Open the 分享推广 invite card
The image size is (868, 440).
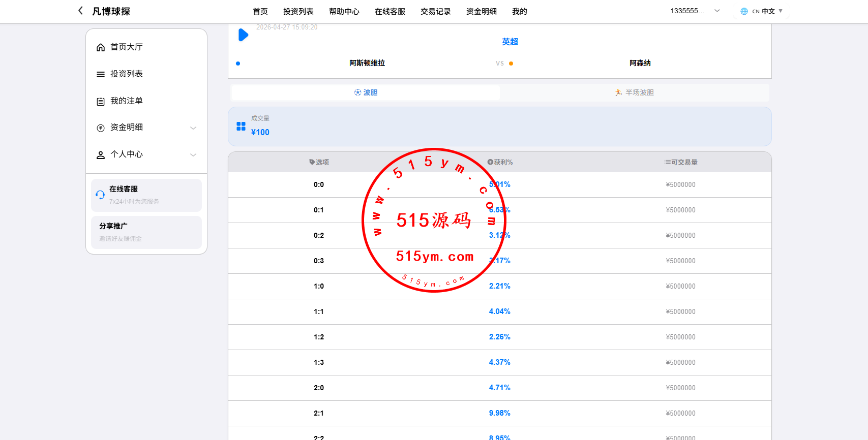click(146, 232)
